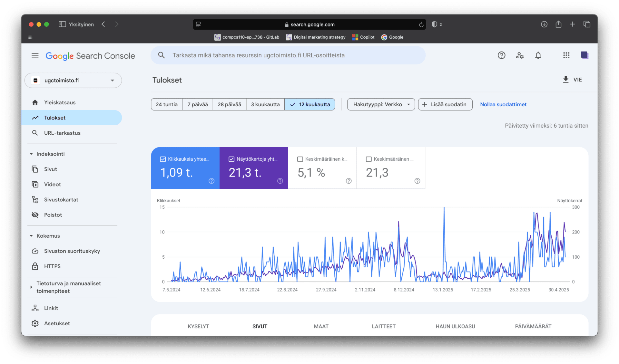
Task: Click the Poistot removals icon
Action: pyautogui.click(x=35, y=215)
